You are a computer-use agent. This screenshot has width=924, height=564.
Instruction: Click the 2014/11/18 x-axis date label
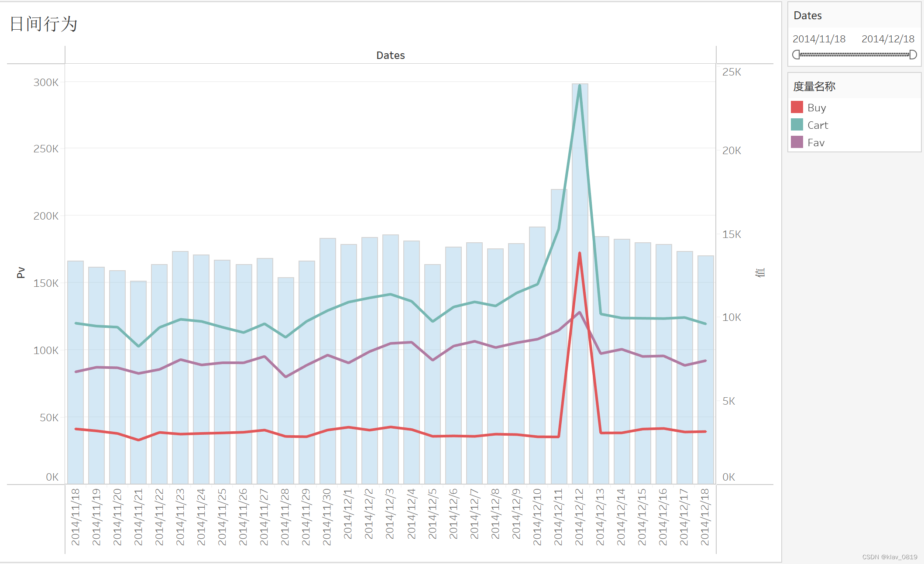pyautogui.click(x=76, y=517)
